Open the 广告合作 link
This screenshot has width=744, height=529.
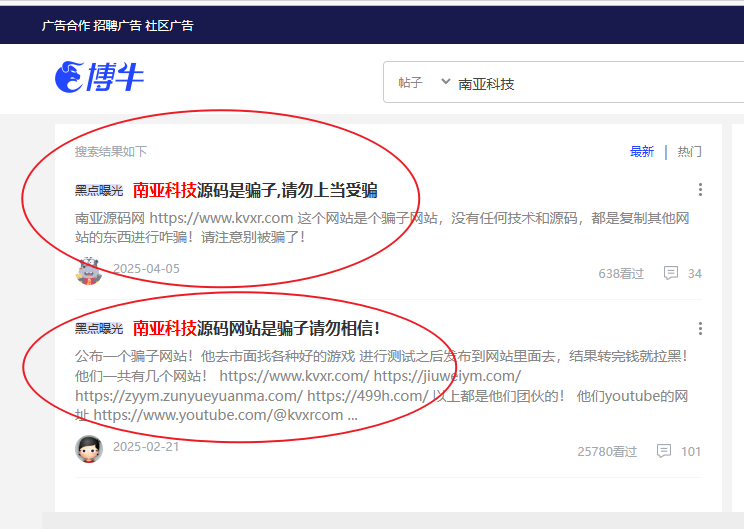65,25
